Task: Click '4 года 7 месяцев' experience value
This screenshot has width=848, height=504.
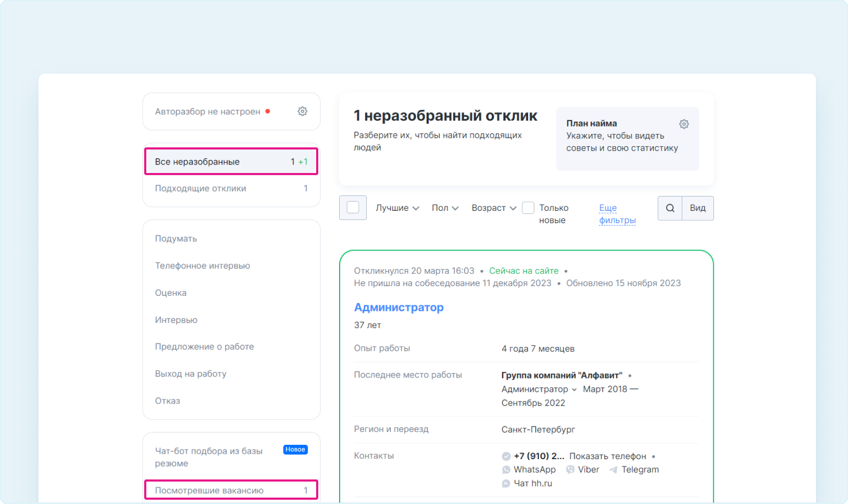Action: coord(538,349)
